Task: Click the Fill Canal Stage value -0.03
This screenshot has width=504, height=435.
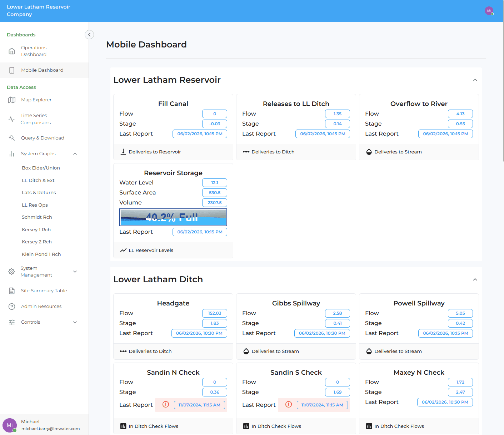Action: [x=215, y=124]
